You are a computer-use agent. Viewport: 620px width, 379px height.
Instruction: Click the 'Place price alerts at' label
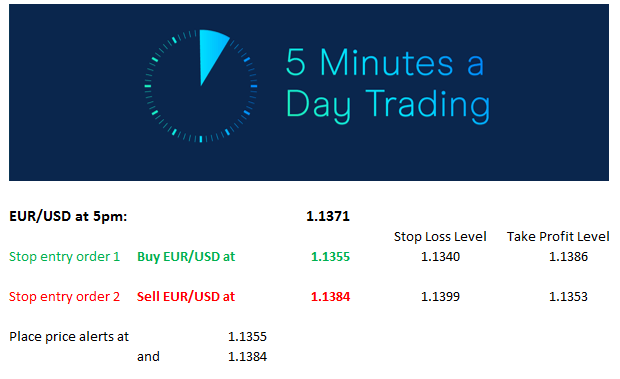point(69,336)
